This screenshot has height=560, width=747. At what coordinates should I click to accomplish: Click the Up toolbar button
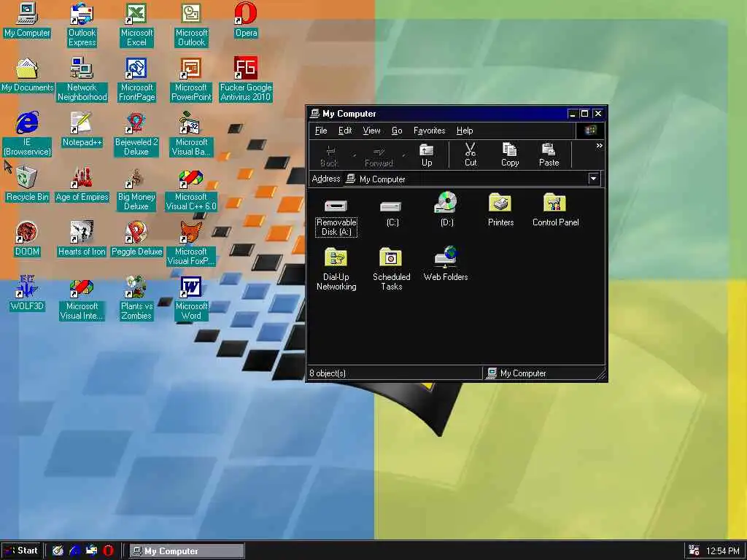pyautogui.click(x=426, y=155)
